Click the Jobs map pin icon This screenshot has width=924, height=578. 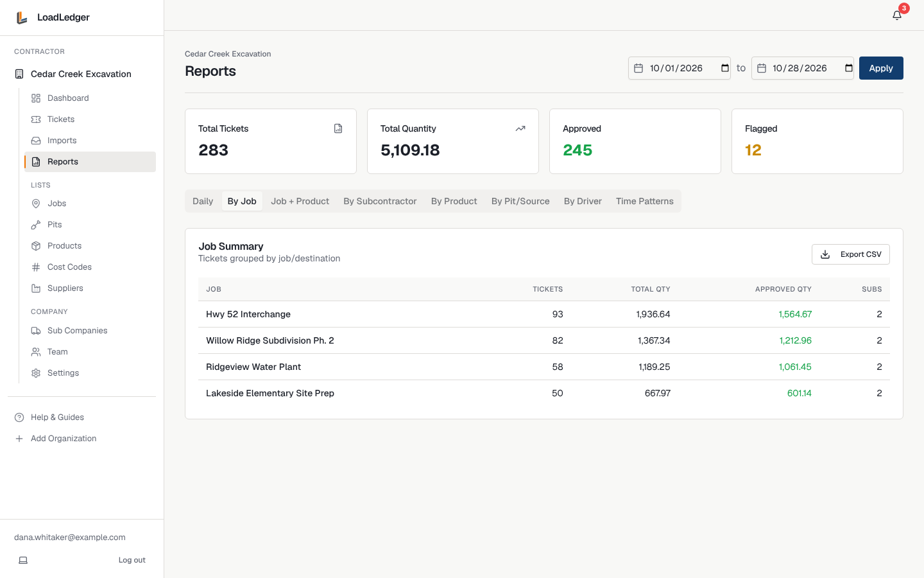point(36,204)
